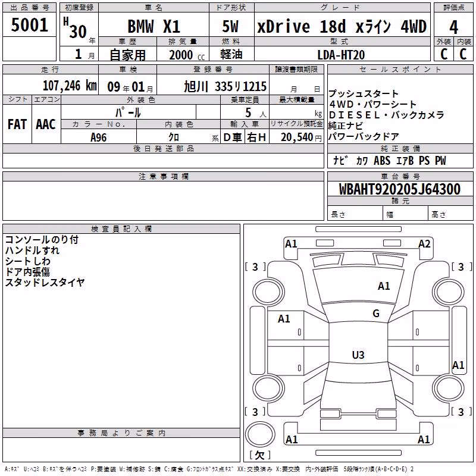
Task: Click the U3 dent mark on roof
Action: click(358, 355)
